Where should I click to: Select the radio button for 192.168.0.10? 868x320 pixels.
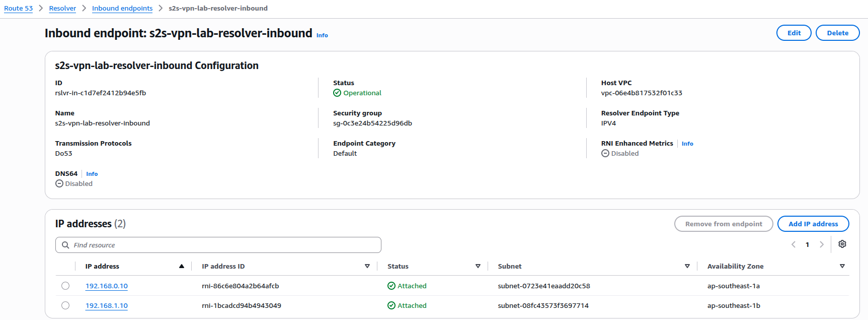coord(65,286)
